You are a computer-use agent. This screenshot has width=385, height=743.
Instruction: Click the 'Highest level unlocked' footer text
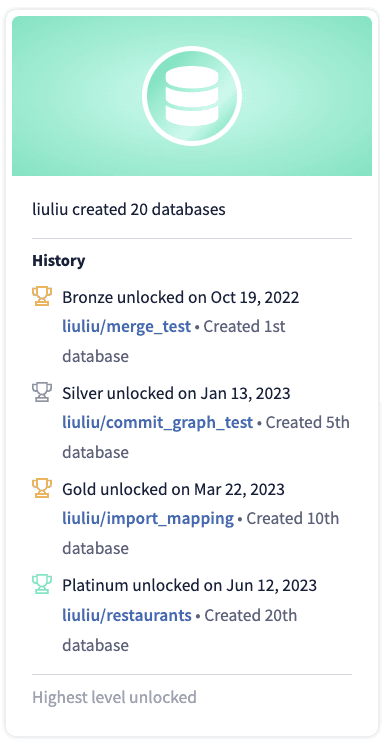coord(114,698)
